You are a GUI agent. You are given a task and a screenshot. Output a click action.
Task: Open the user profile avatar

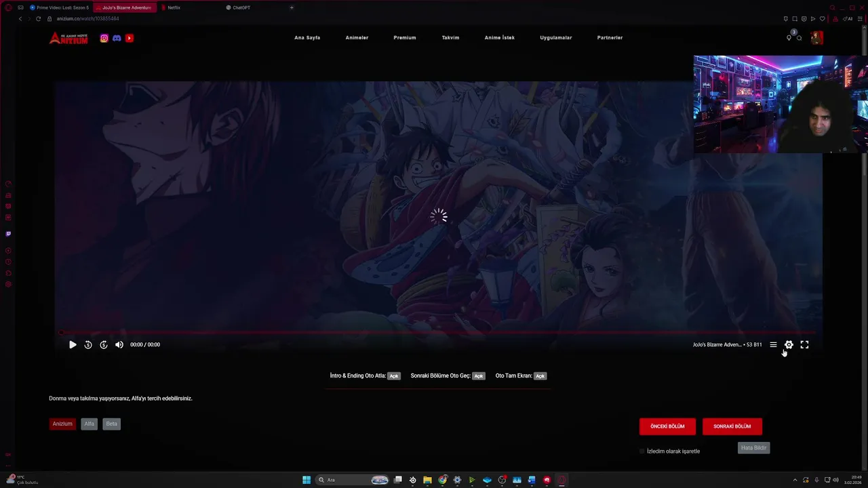pyautogui.click(x=816, y=37)
